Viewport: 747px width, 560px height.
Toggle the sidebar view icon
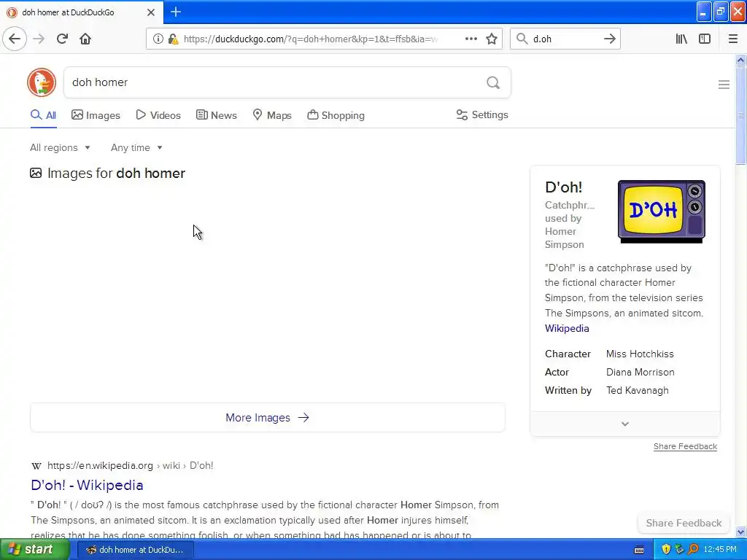(705, 39)
